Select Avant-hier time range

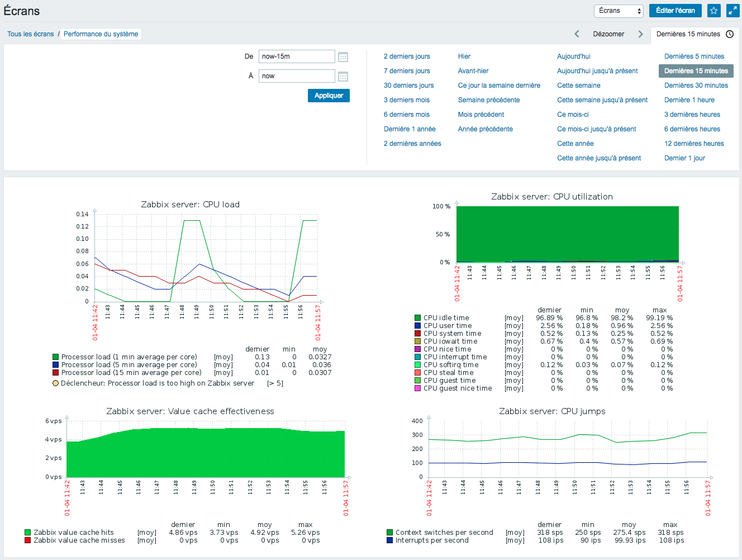pyautogui.click(x=473, y=71)
